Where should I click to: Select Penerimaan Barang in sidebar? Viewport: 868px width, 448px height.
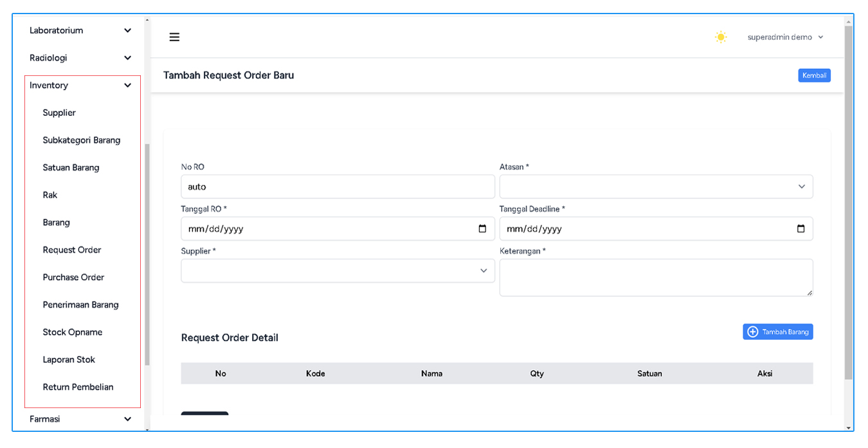80,305
